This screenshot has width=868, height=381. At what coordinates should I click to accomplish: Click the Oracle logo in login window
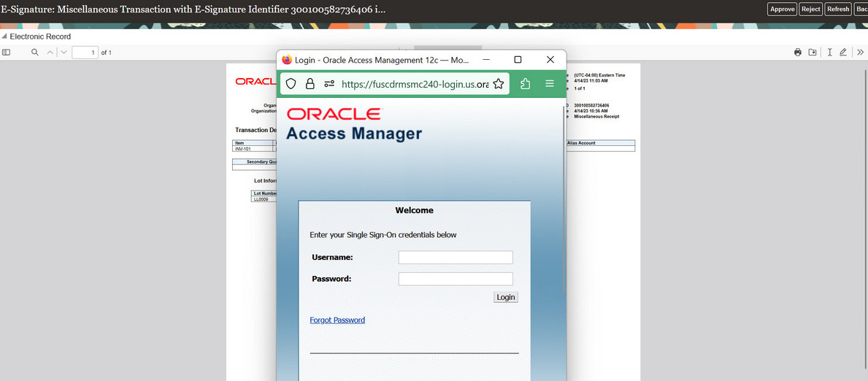pyautogui.click(x=334, y=114)
